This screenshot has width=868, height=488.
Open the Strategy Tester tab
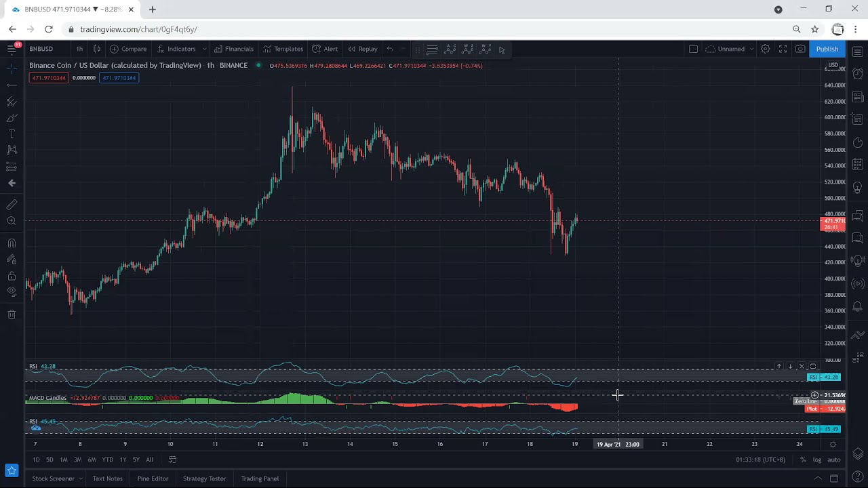pos(204,479)
